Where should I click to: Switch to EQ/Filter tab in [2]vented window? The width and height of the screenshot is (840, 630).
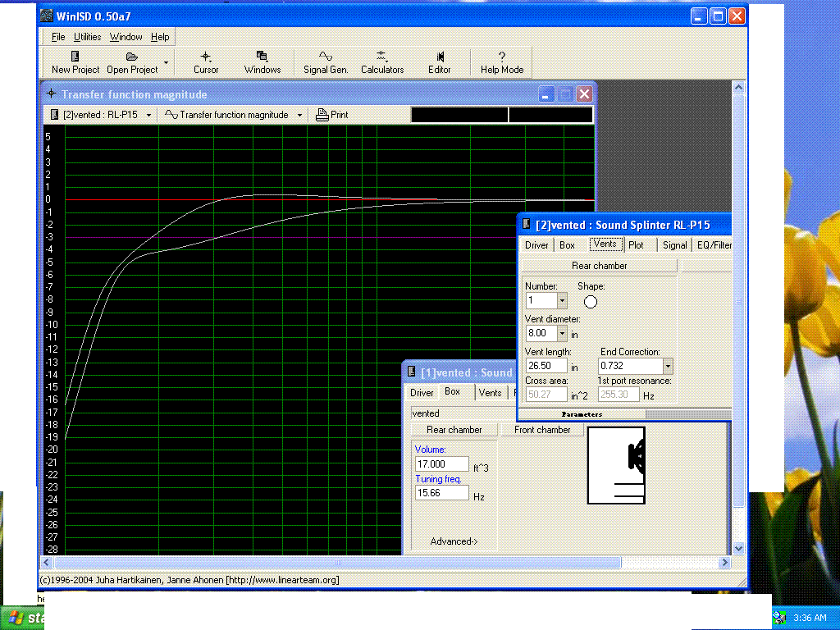[714, 245]
